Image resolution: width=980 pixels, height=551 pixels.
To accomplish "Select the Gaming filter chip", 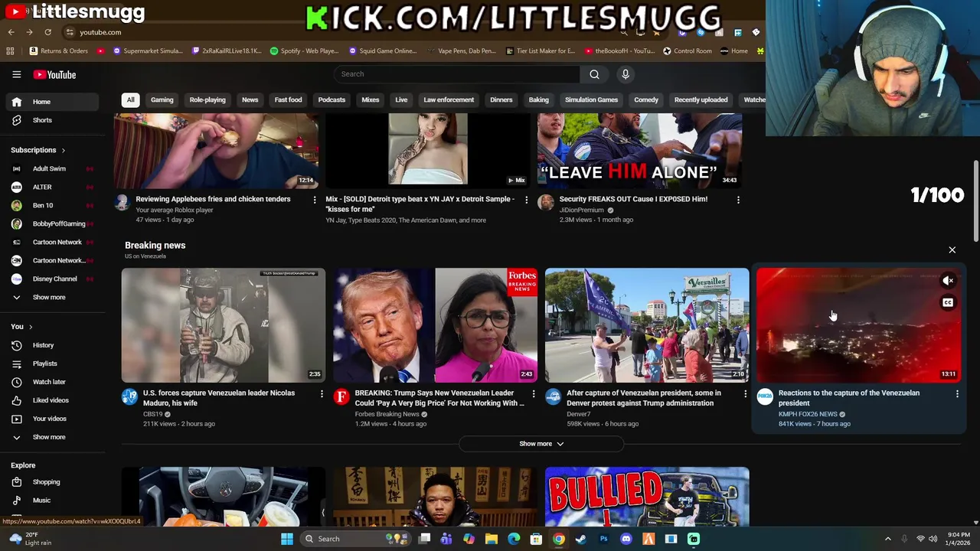I will 162,99.
